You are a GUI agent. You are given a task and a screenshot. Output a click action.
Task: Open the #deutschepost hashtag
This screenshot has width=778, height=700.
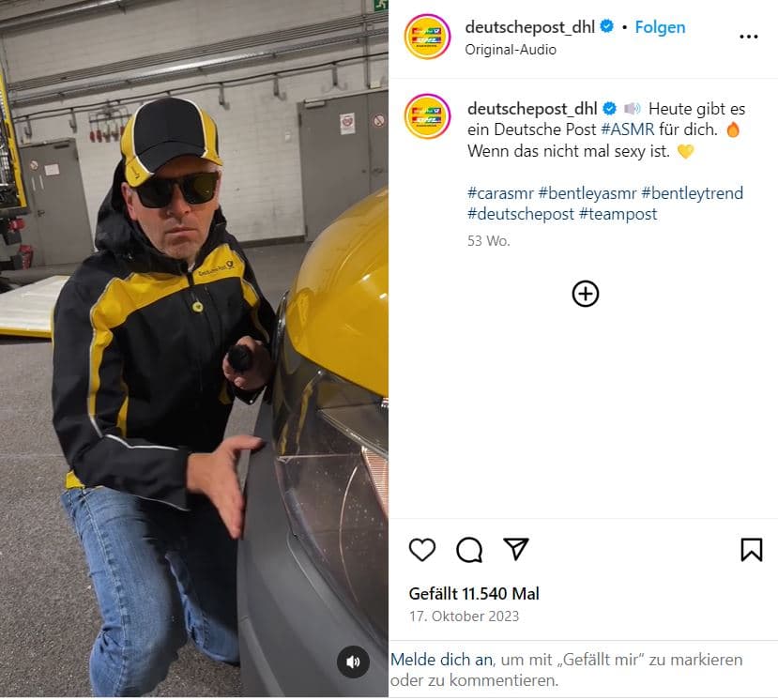521,214
